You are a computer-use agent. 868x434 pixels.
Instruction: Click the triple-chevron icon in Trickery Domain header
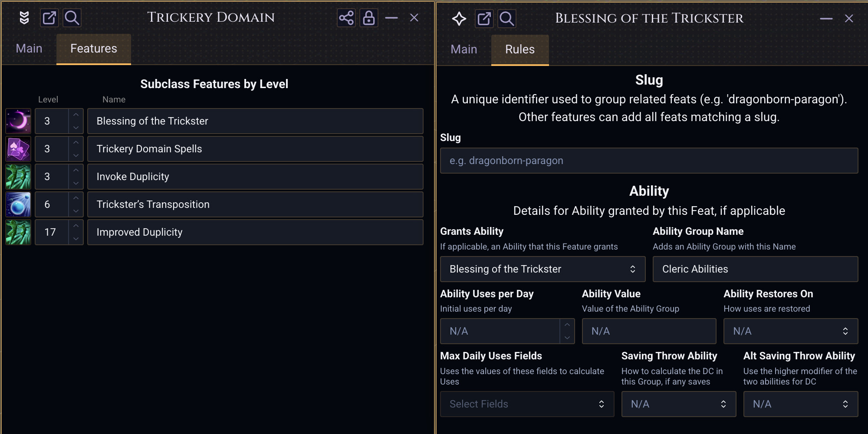click(24, 18)
